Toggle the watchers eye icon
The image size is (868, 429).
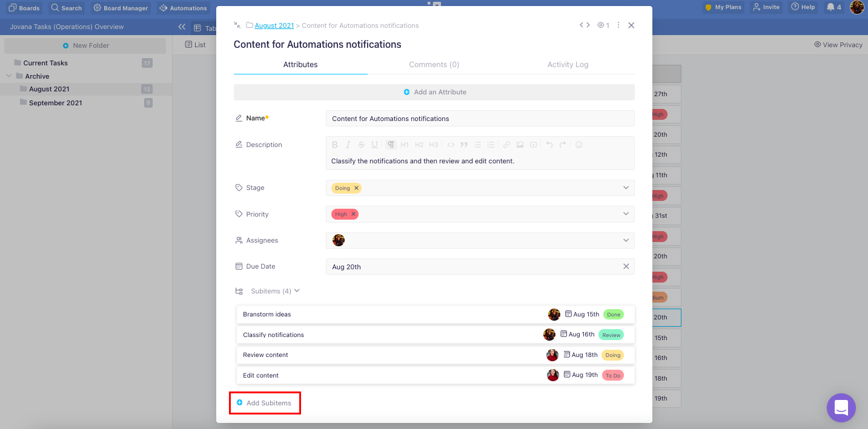603,25
